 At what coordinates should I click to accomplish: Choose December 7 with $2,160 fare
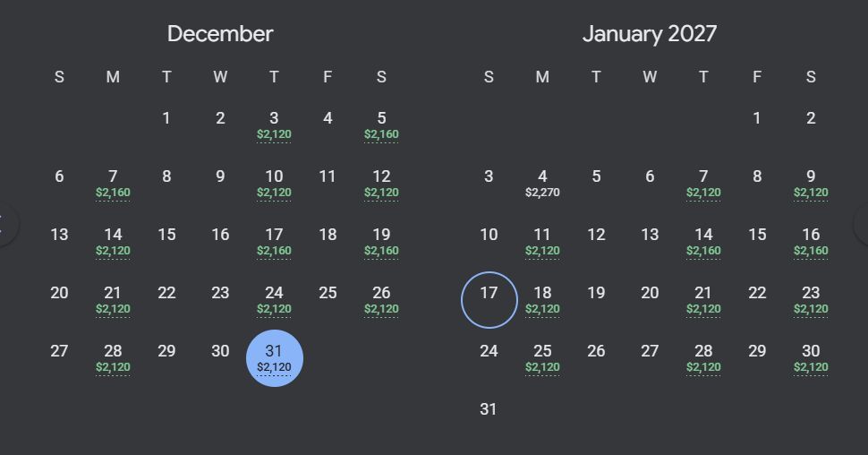113,184
